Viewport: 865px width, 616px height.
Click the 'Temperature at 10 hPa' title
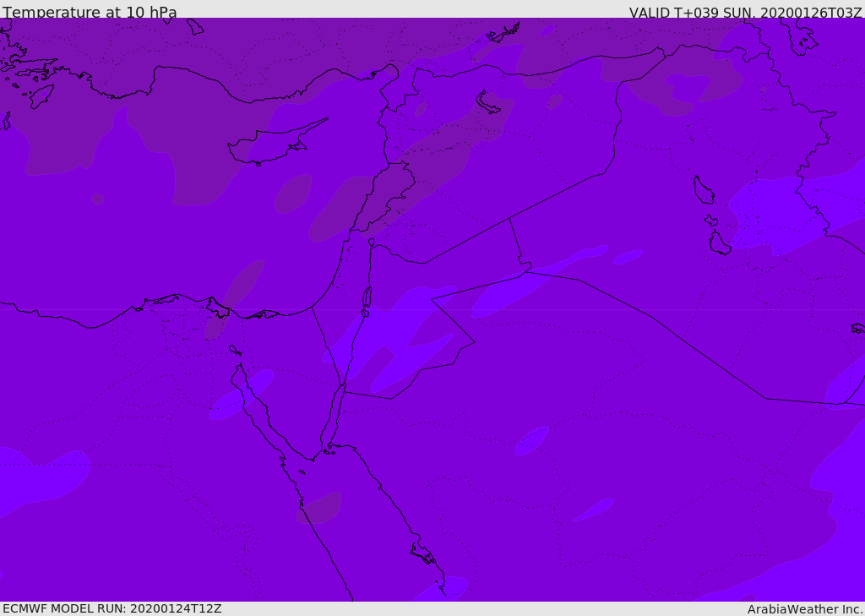coord(90,12)
